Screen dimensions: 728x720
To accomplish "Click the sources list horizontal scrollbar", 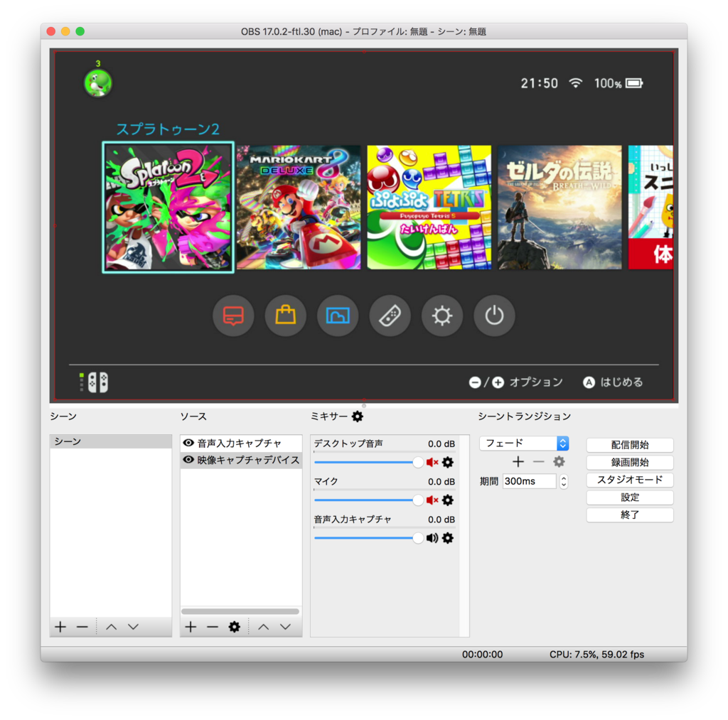I will 240,611.
